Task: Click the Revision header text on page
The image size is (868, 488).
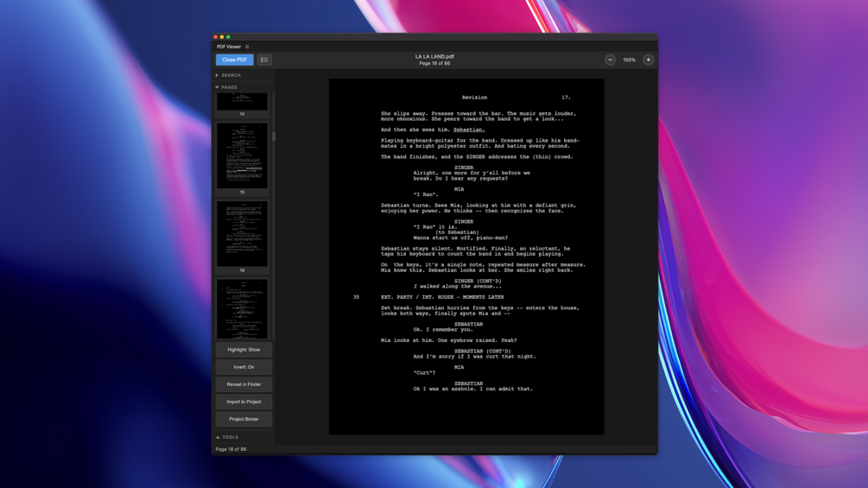Action: pyautogui.click(x=474, y=98)
